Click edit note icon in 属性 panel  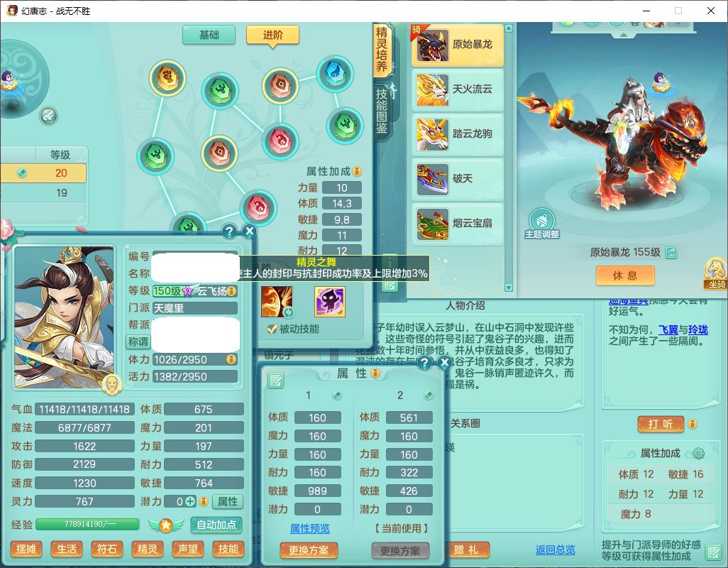(275, 381)
